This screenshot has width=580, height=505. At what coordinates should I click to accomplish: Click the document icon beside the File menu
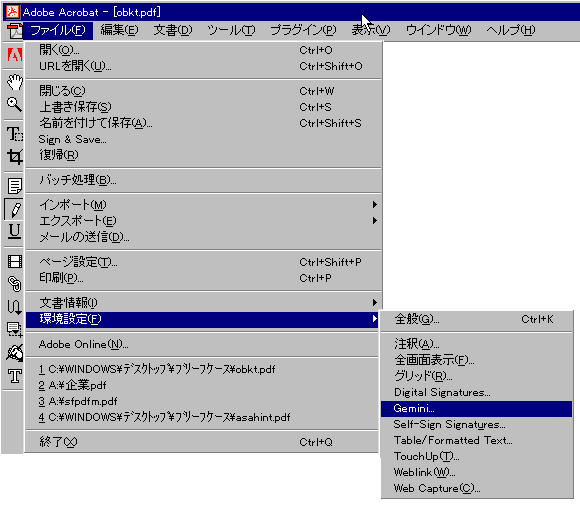[15, 31]
